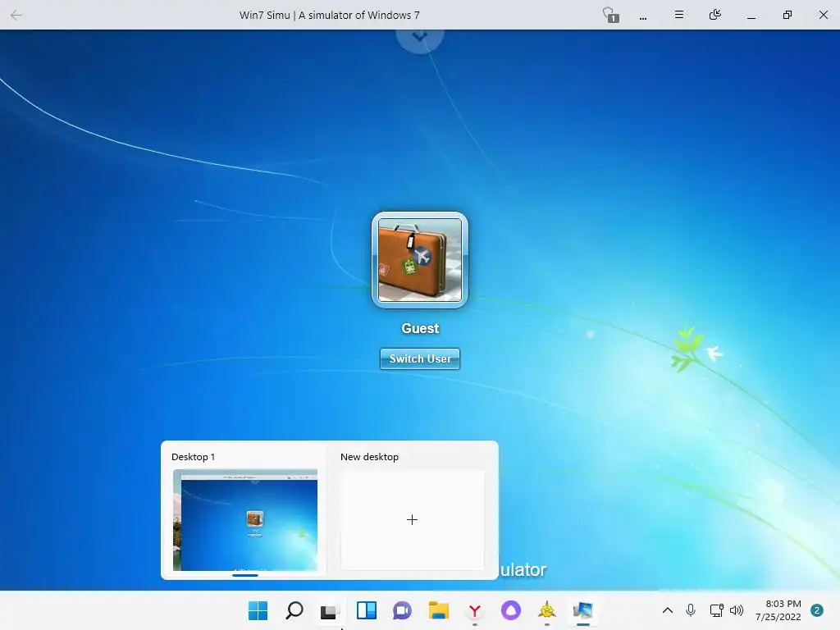Open the hamburger menu in title bar
Screen dimensions: 840x630
(x=678, y=15)
